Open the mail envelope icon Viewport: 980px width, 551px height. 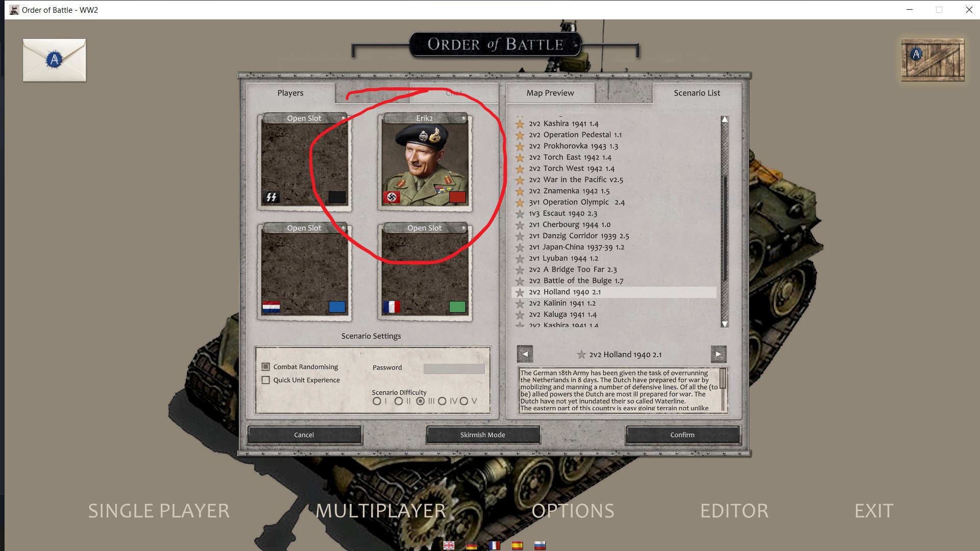[54, 60]
